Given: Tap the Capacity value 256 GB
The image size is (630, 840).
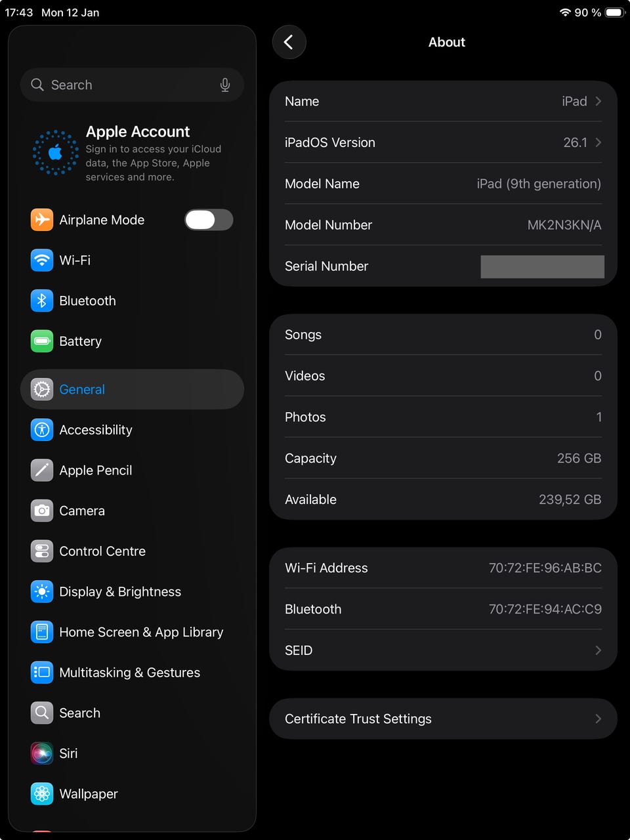Looking at the screenshot, I should click(579, 459).
